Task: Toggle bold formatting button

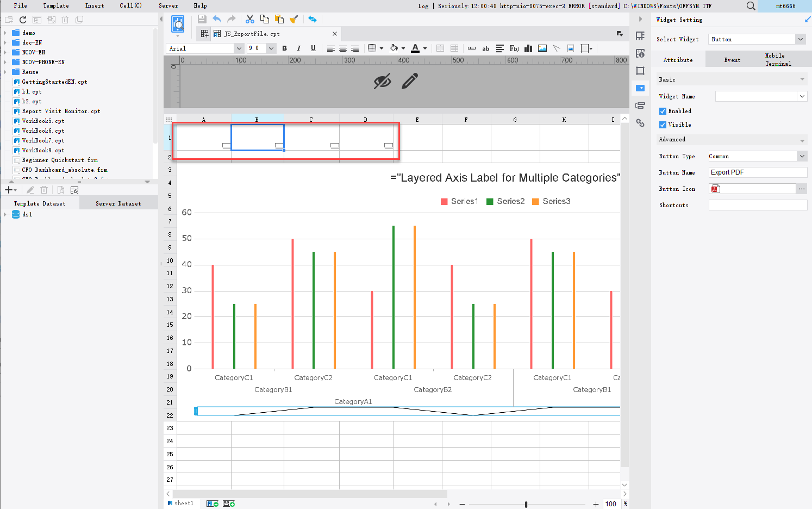Action: click(284, 48)
